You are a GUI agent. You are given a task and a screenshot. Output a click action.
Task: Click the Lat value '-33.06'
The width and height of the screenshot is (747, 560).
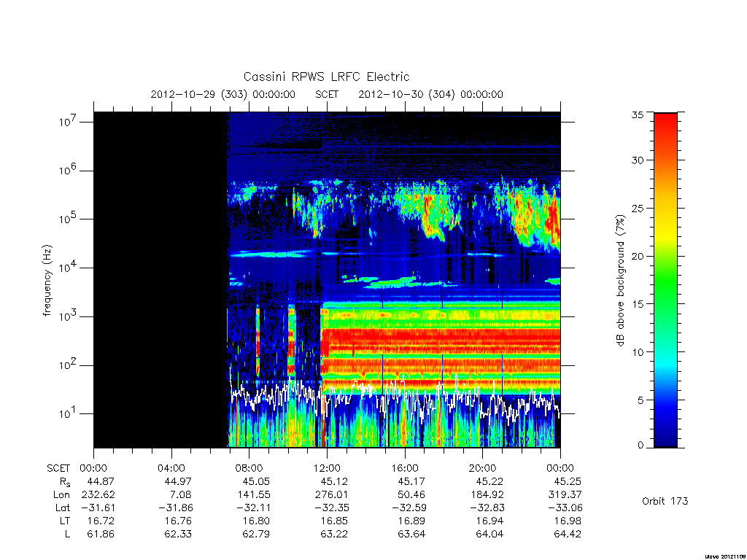coord(565,507)
